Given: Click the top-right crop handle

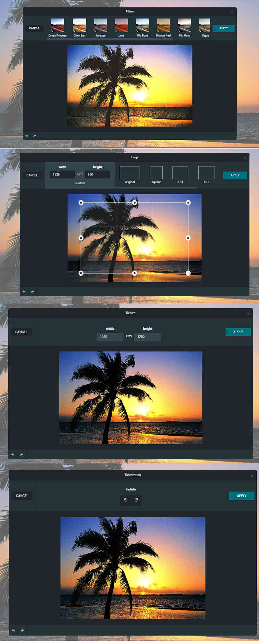Looking at the screenshot, I should (x=188, y=203).
